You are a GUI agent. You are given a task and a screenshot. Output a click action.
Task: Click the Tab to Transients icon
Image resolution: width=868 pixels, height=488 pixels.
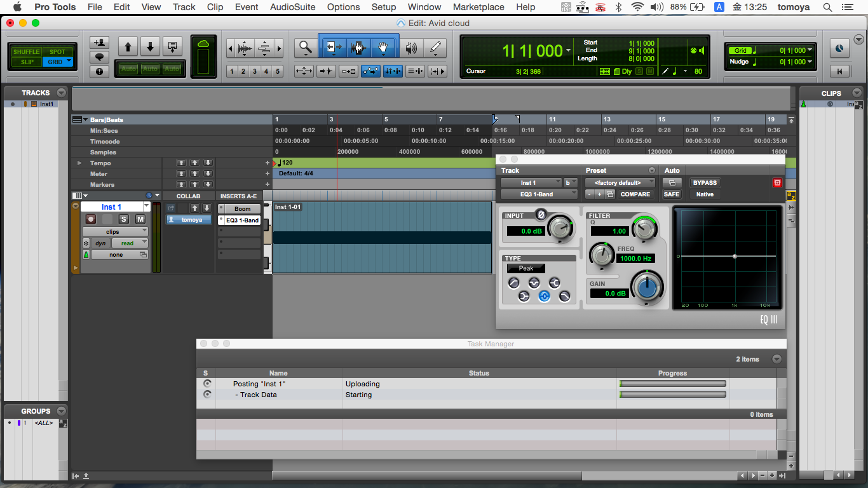point(326,71)
